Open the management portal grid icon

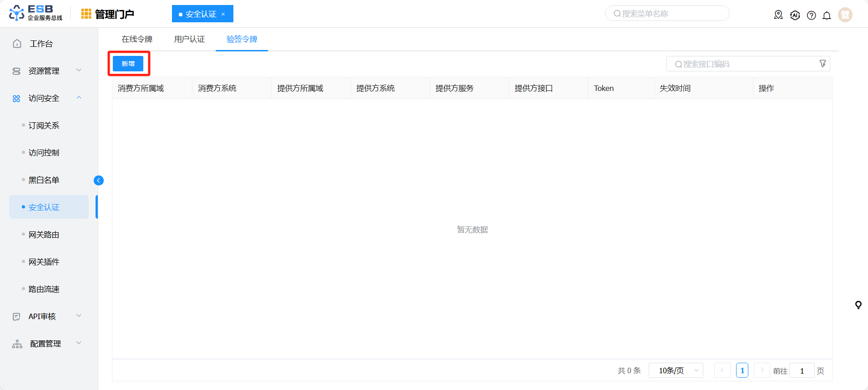(86, 14)
